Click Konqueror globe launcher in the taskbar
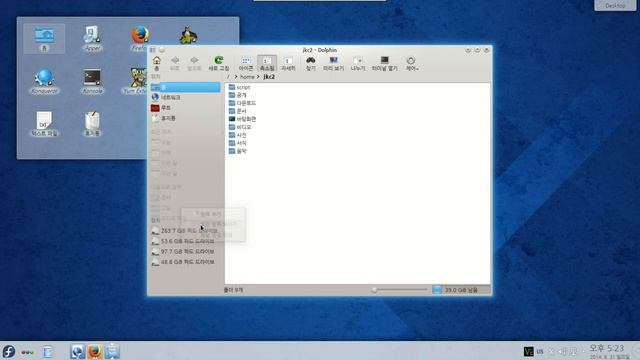Screen dimensions: 640x360 coord(78,351)
